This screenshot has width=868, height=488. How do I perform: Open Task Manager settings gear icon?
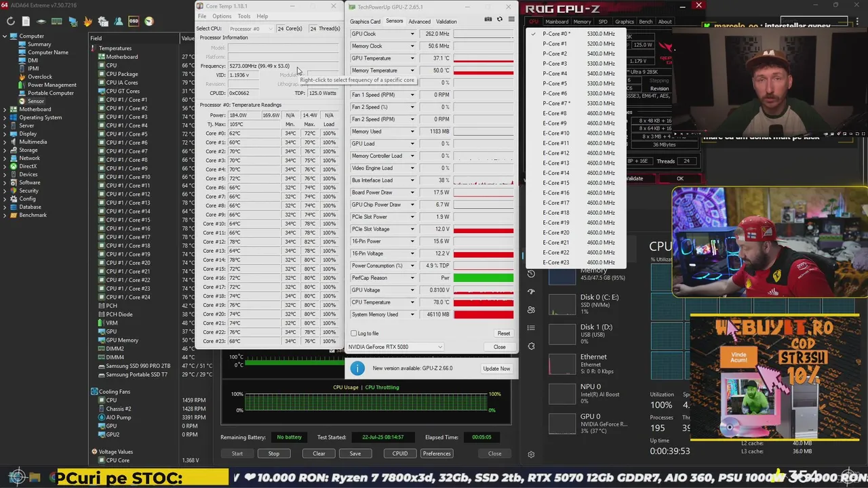[x=531, y=454]
